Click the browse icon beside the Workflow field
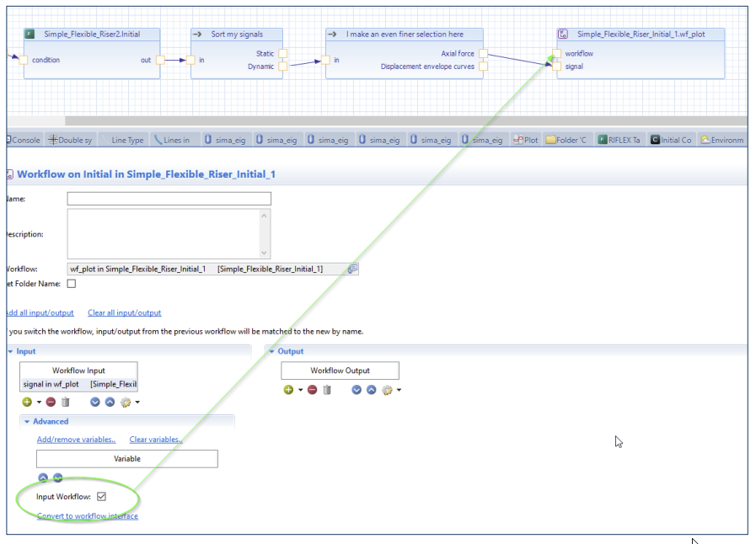756x544 pixels. pyautogui.click(x=353, y=269)
